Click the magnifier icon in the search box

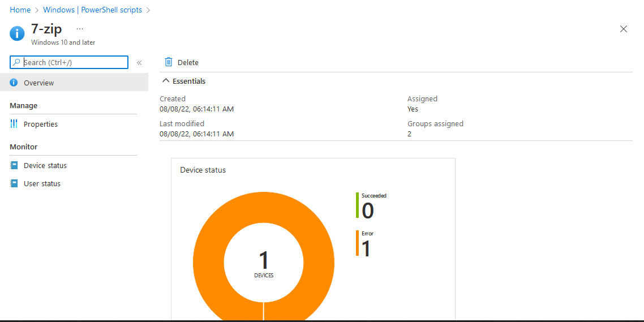coord(16,62)
